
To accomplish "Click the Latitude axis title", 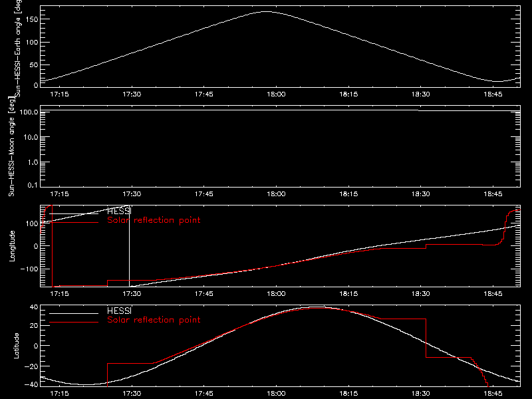I will 16,346.
